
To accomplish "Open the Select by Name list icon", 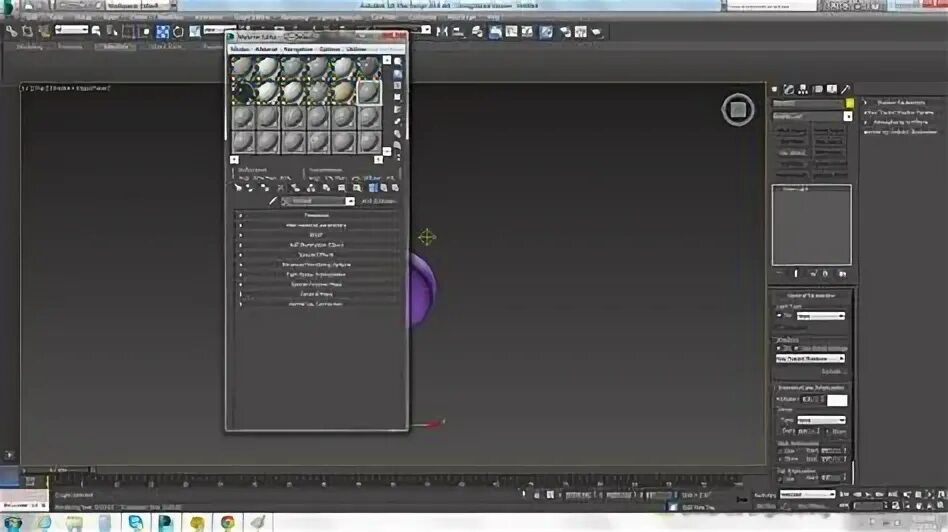I will pos(112,30).
